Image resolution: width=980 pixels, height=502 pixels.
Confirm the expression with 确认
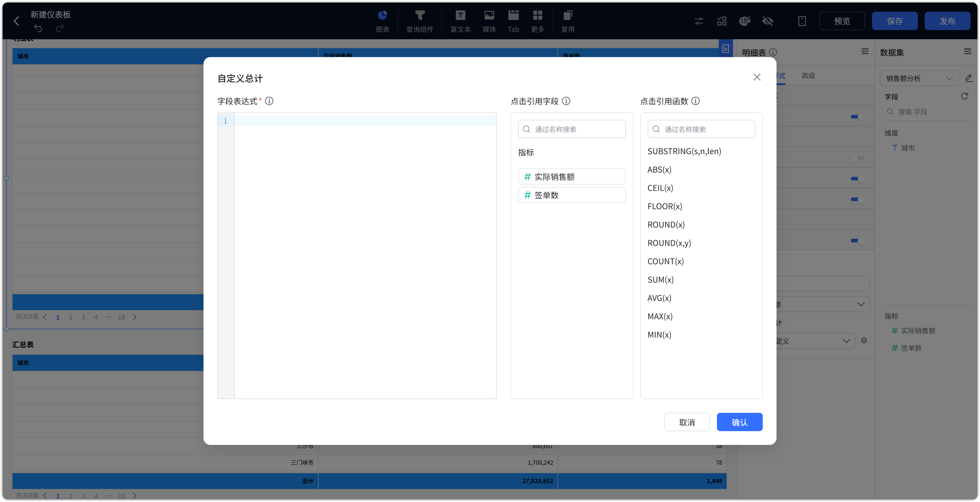point(739,422)
